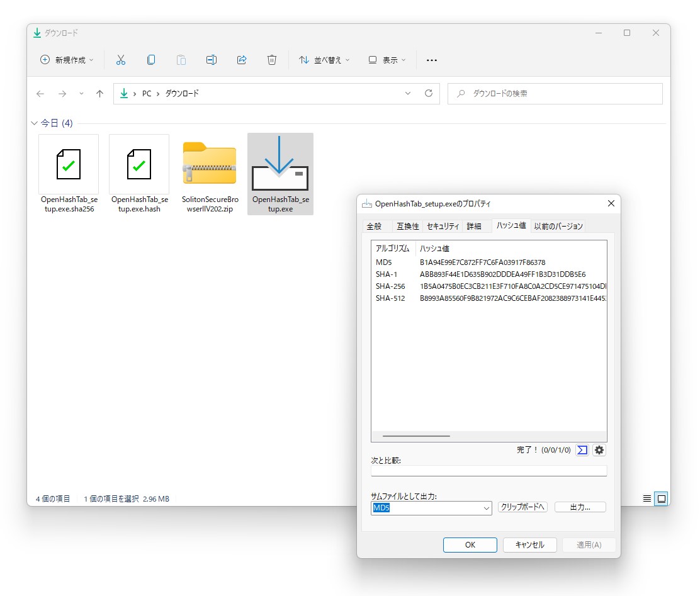Screen dimensions: 700x596
Task: Share the file using the share icon
Action: coord(242,59)
